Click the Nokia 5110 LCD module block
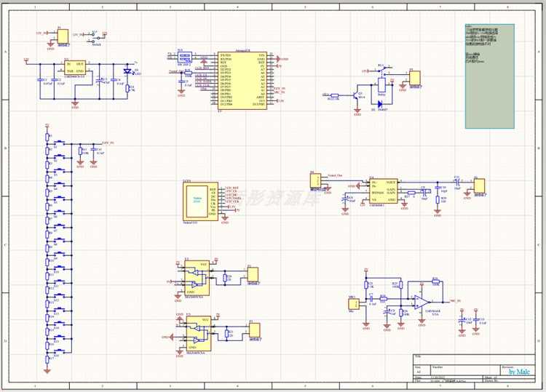 coord(201,201)
